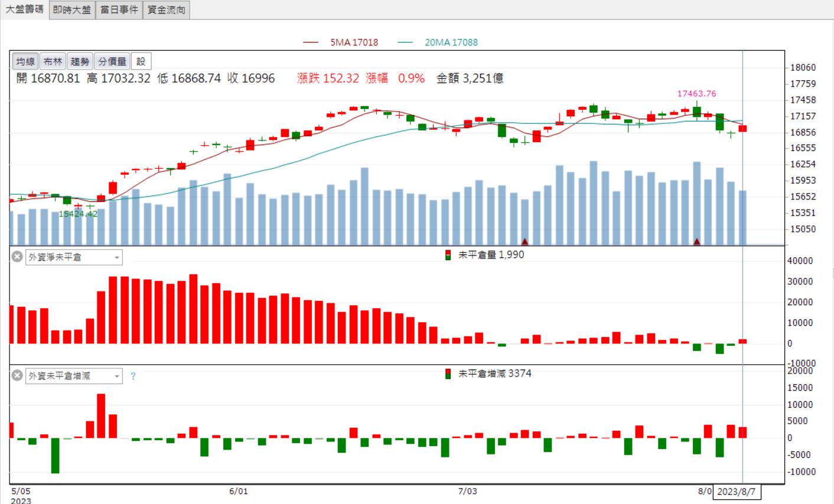Toggle the 分價量 volume profile

[112, 61]
